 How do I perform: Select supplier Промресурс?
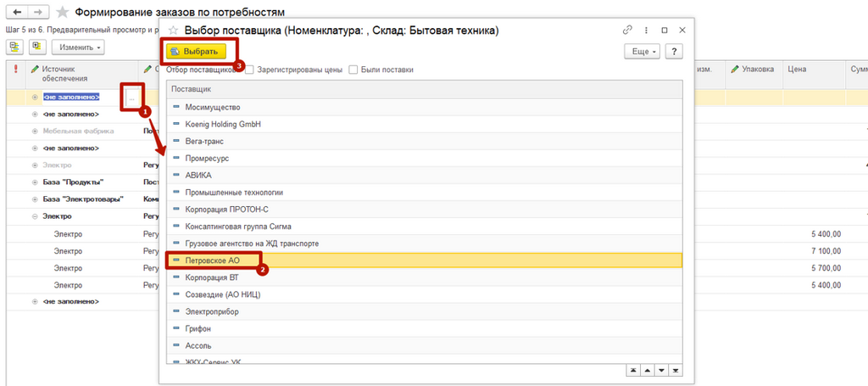[x=424, y=159]
